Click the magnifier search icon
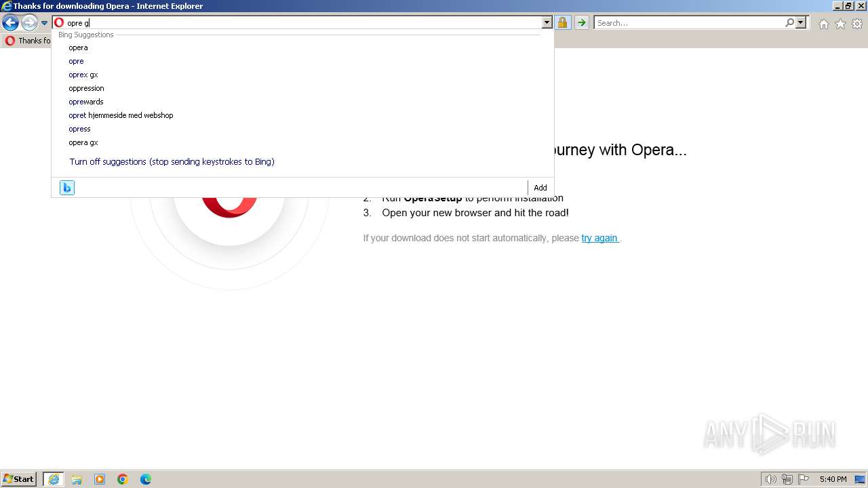This screenshot has width=868, height=488. (x=789, y=23)
